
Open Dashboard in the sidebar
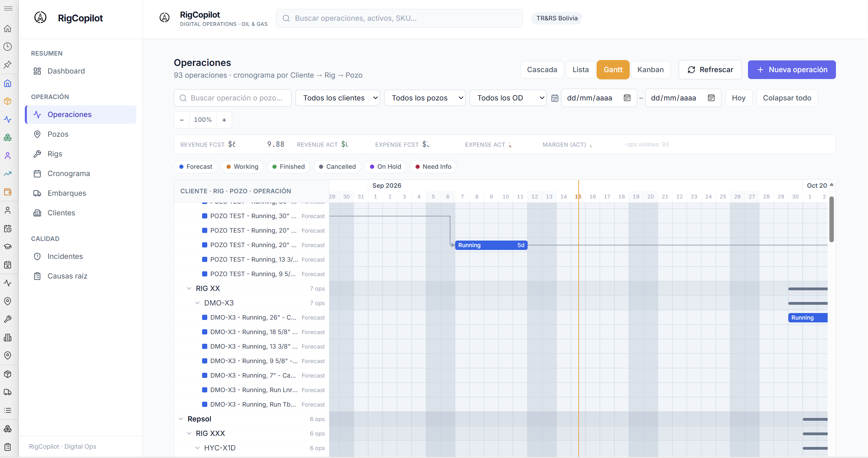81,71
